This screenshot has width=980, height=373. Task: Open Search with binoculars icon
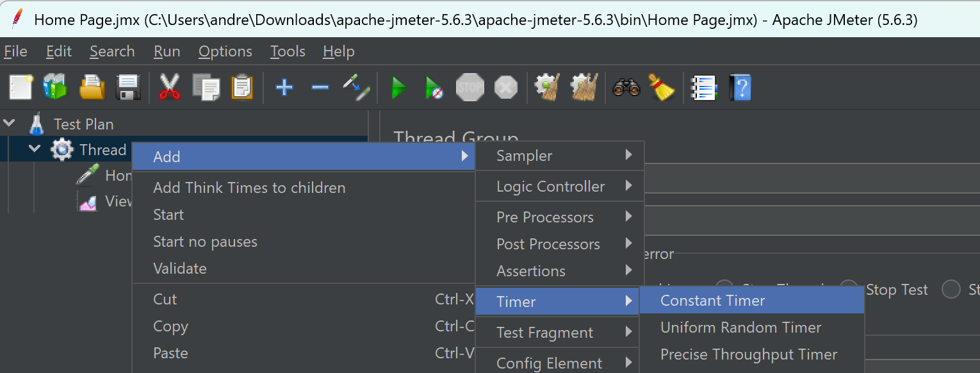pyautogui.click(x=626, y=87)
